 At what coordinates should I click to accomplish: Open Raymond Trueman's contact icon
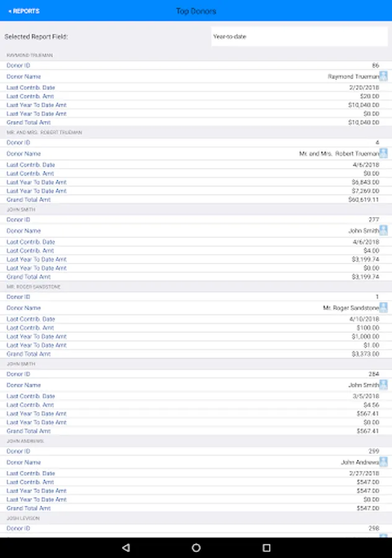point(383,76)
